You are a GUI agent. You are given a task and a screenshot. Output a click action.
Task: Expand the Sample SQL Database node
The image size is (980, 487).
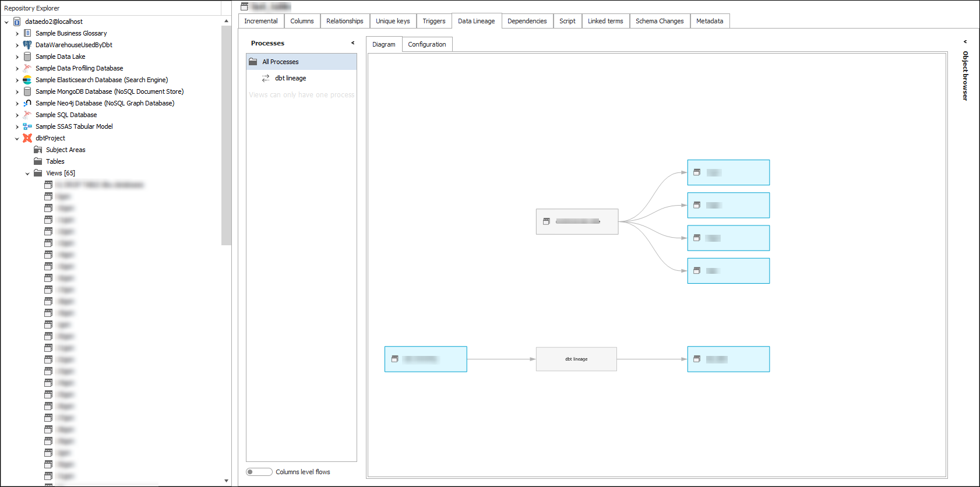(x=17, y=115)
